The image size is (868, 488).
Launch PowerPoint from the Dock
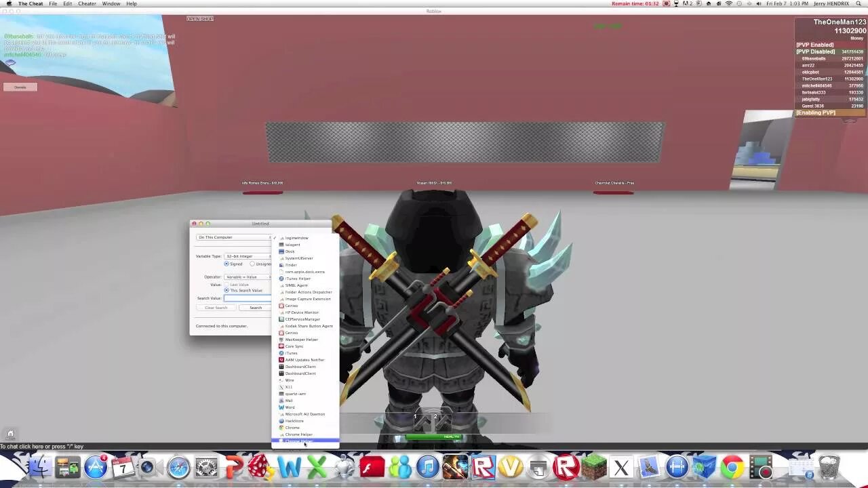(x=234, y=468)
